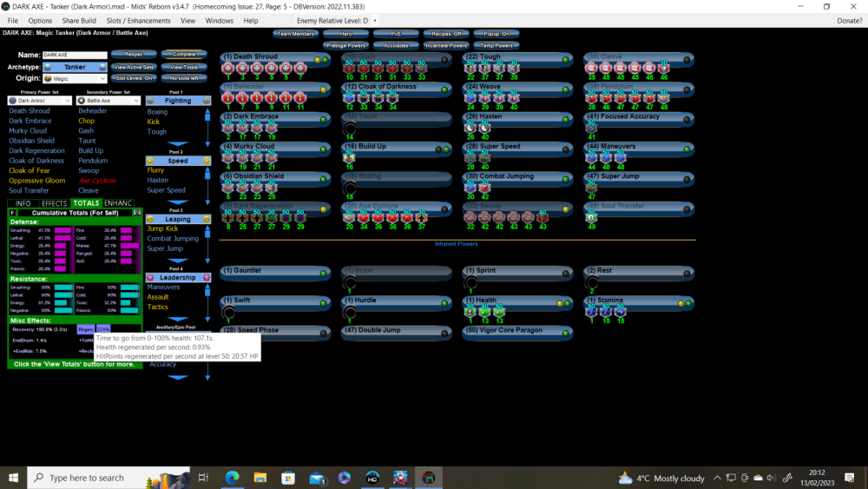Click the Incarnate Powers button
This screenshot has height=489, width=868.
[446, 45]
